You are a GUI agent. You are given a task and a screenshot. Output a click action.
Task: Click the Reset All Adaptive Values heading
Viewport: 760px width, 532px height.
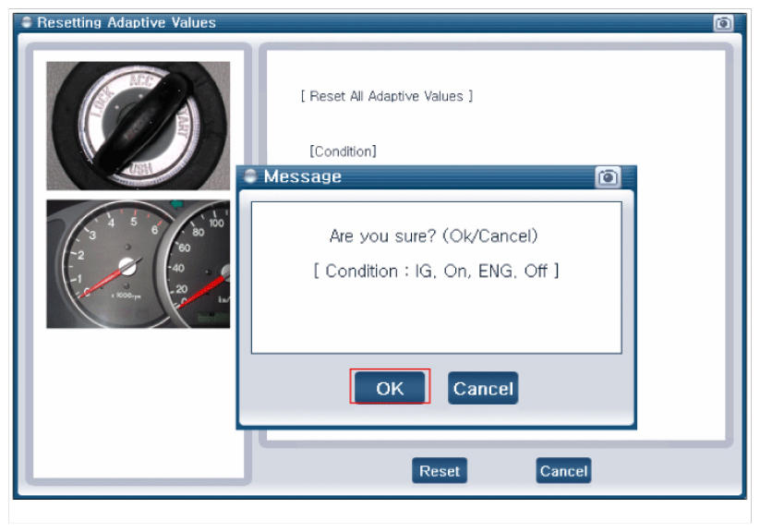(387, 96)
